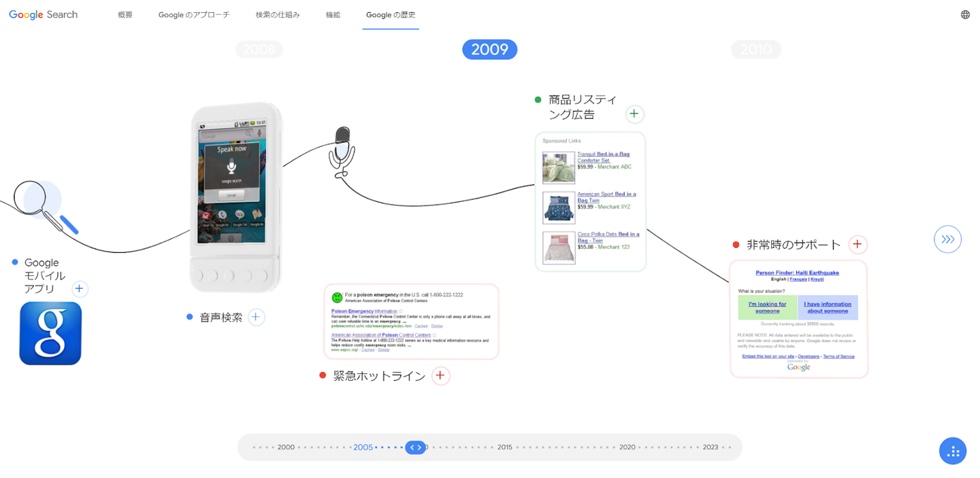Select 2020 on the timeline scrubber

point(627,447)
